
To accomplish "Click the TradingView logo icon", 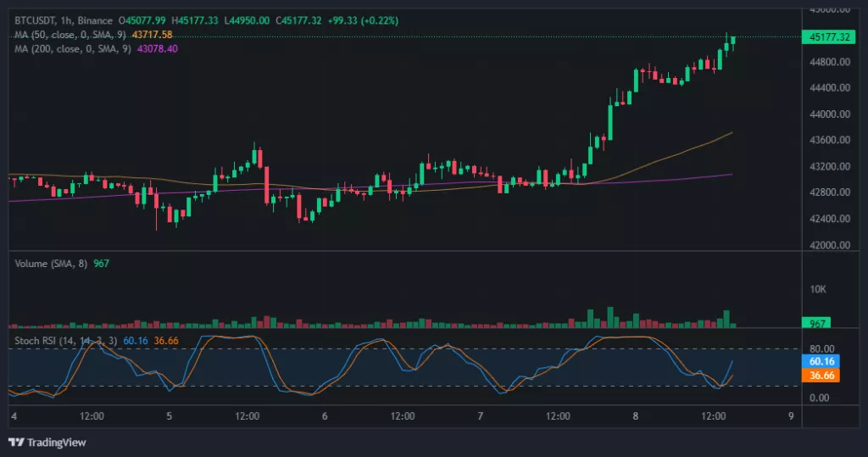I will [x=16, y=442].
